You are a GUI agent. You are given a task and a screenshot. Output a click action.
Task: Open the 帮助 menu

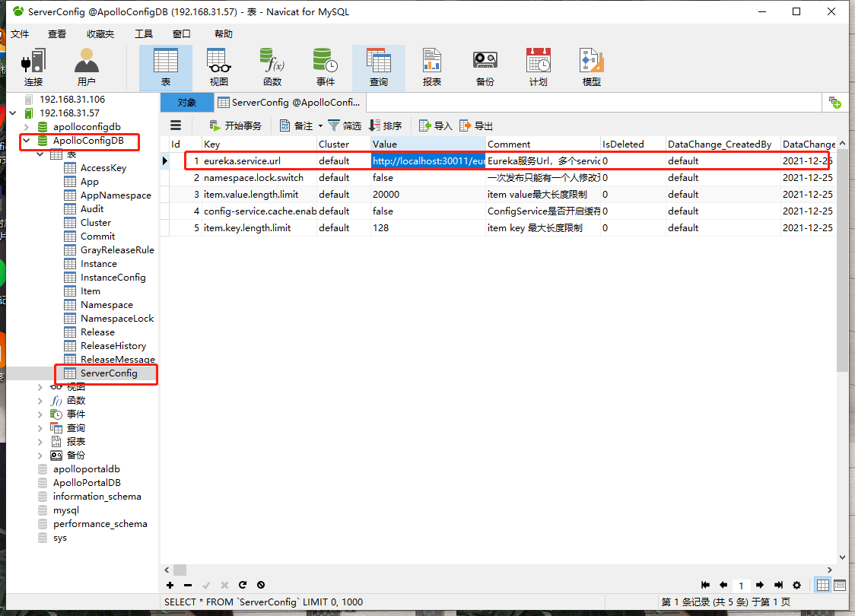[224, 33]
